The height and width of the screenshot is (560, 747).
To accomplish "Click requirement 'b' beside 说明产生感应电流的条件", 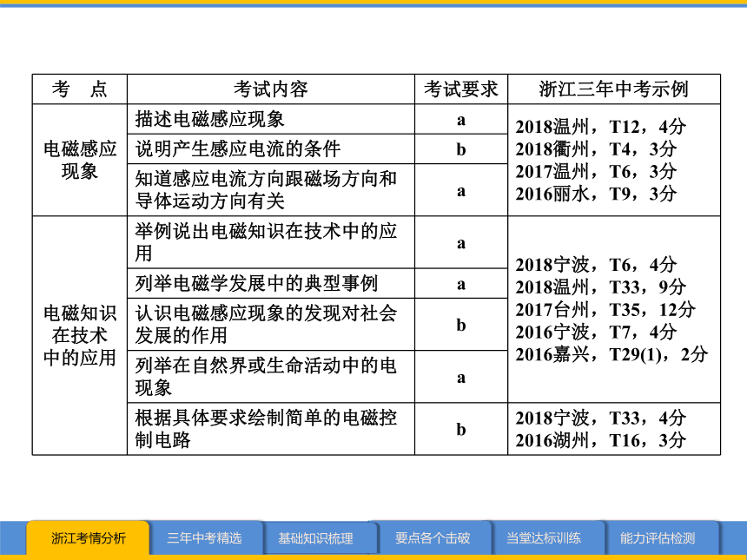I will pyautogui.click(x=461, y=149).
